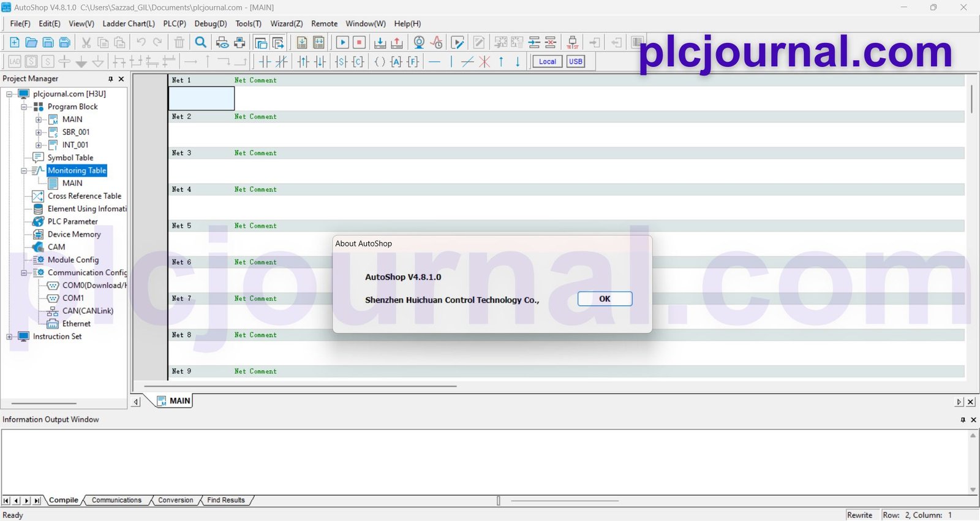Collapse the Communication Config node
This screenshot has height=521, width=980.
[24, 273]
